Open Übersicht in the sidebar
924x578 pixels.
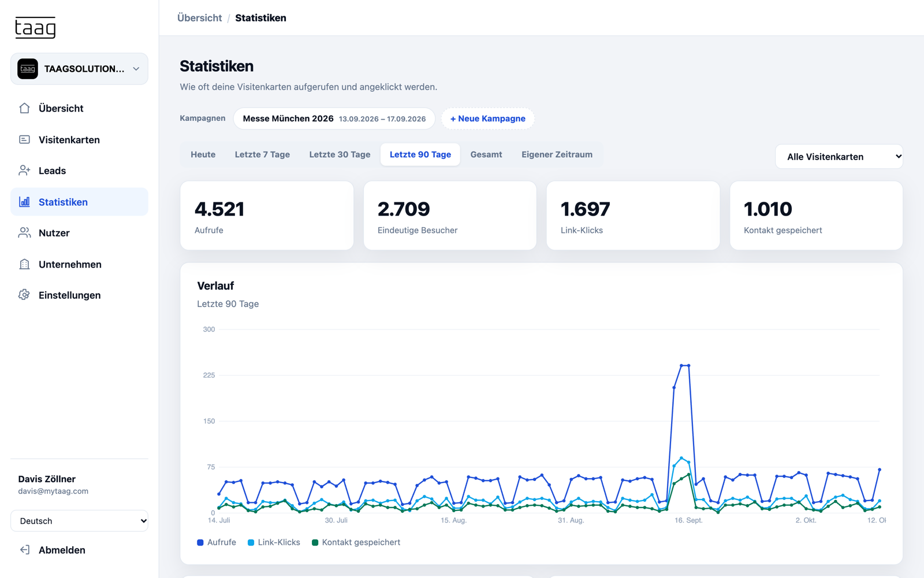tap(79, 108)
